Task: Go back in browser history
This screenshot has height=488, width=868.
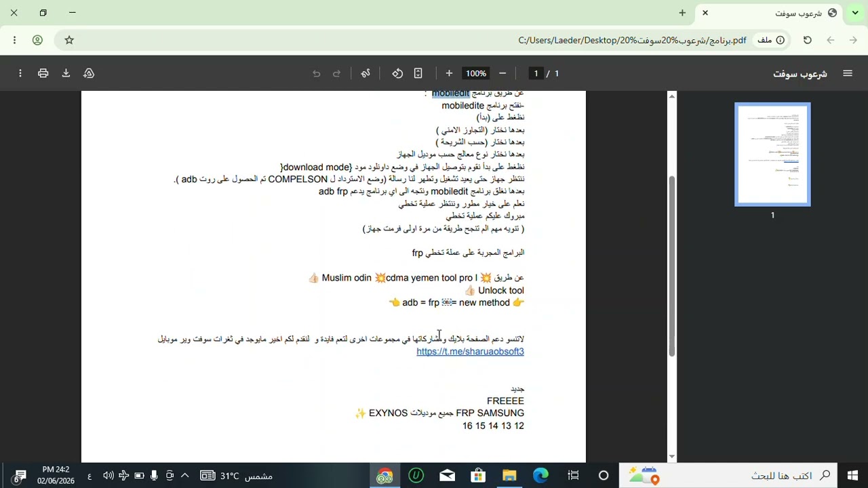Action: click(830, 40)
